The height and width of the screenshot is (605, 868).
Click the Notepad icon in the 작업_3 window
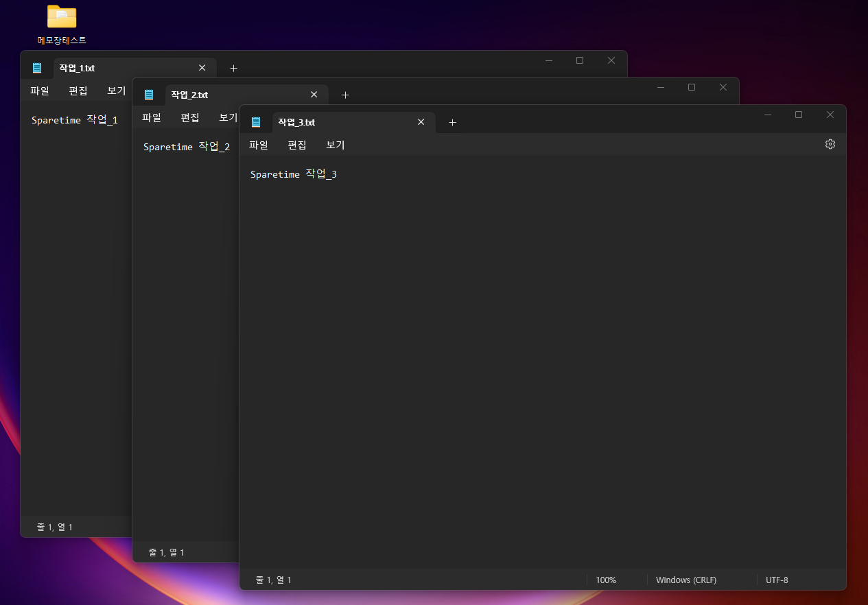[x=255, y=121]
